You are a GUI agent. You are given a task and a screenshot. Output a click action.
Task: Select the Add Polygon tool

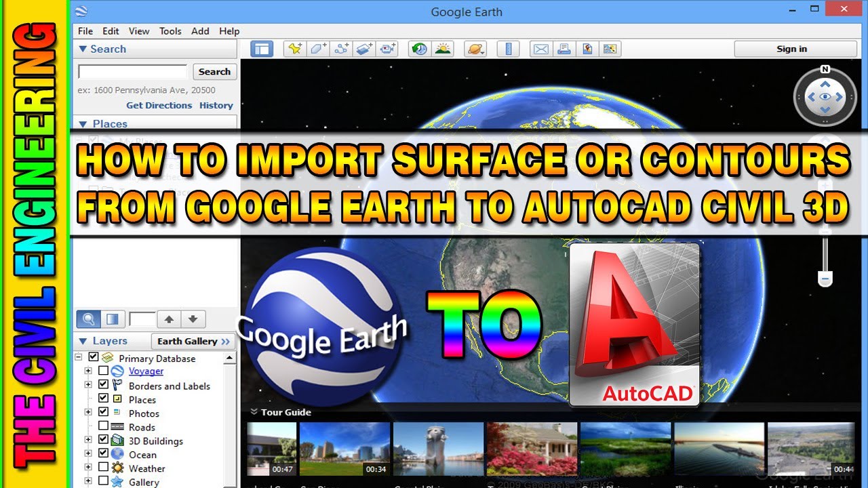318,49
